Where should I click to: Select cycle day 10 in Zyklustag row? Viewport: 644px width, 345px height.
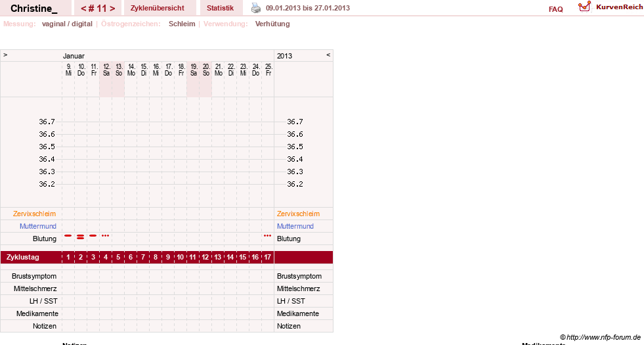pyautogui.click(x=181, y=258)
